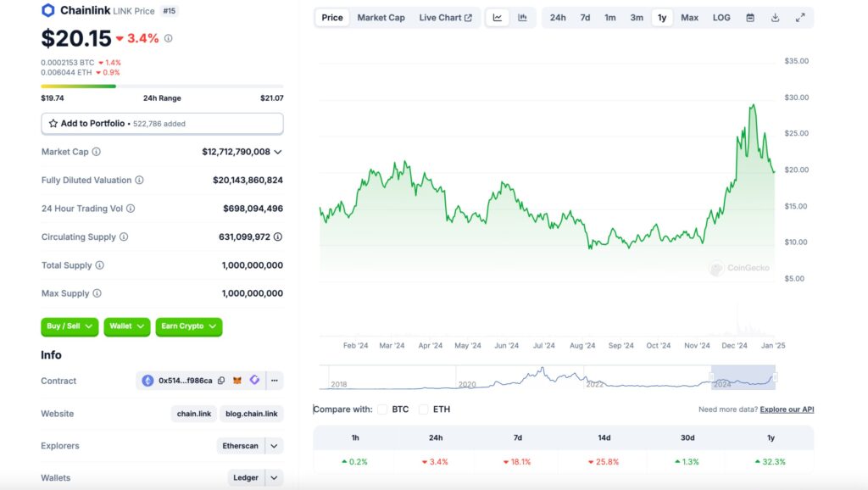Image resolution: width=868 pixels, height=490 pixels.
Task: Open chain.link website link
Action: pos(194,414)
